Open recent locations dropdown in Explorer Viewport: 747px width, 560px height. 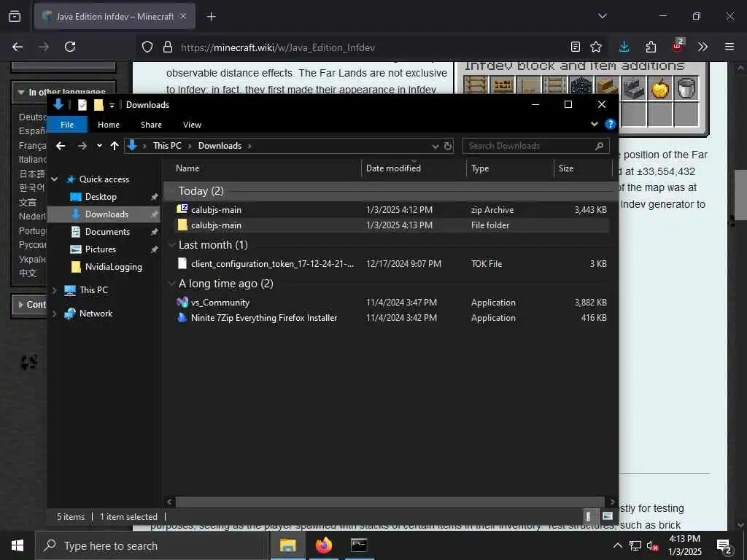(99, 146)
